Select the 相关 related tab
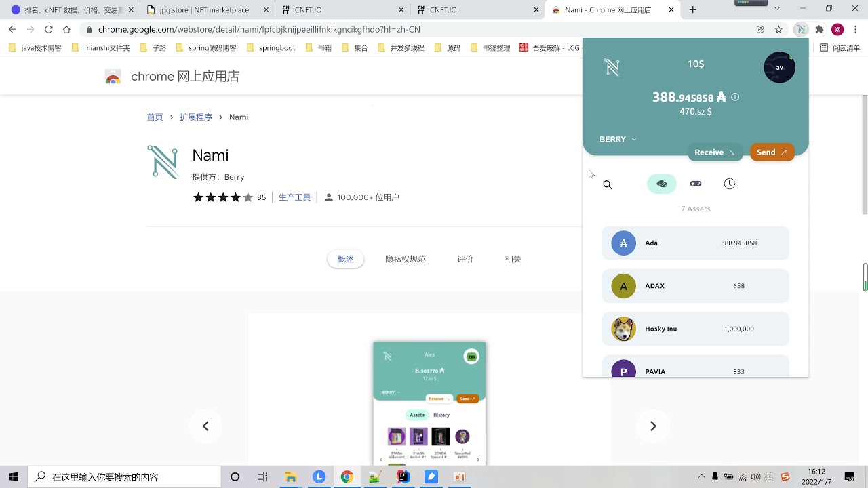Image resolution: width=868 pixels, height=488 pixels. click(513, 259)
